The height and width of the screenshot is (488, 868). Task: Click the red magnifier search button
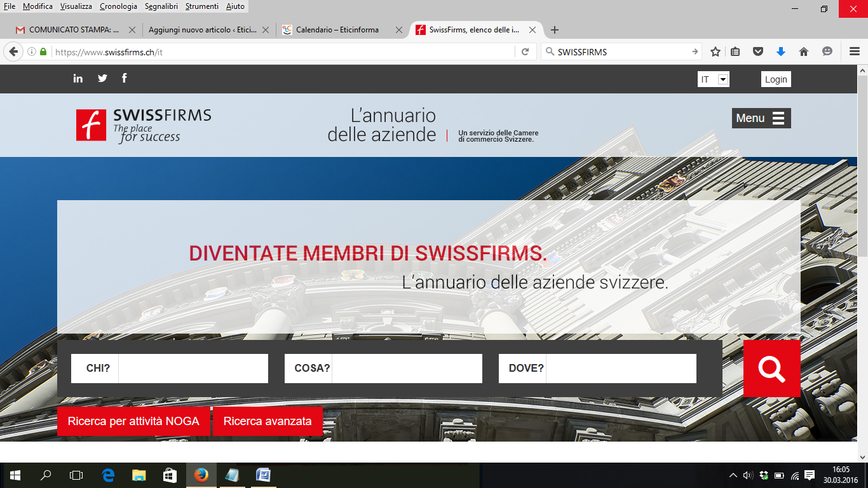tap(771, 369)
